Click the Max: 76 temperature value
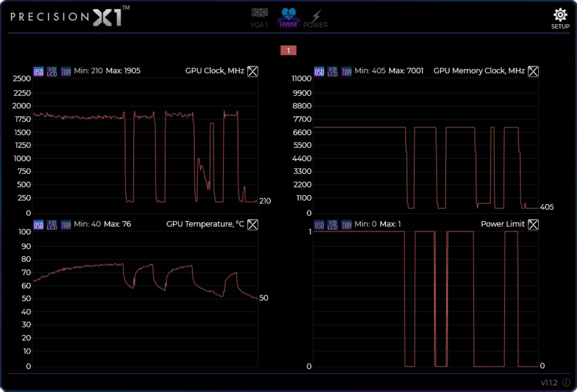Image resolution: width=577 pixels, height=392 pixels. 117,224
